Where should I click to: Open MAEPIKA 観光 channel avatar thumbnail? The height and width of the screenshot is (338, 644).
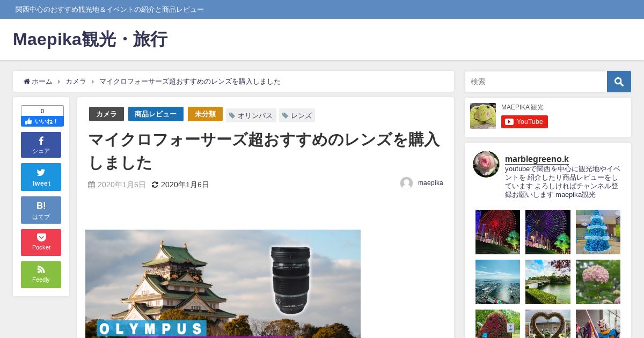click(x=483, y=116)
